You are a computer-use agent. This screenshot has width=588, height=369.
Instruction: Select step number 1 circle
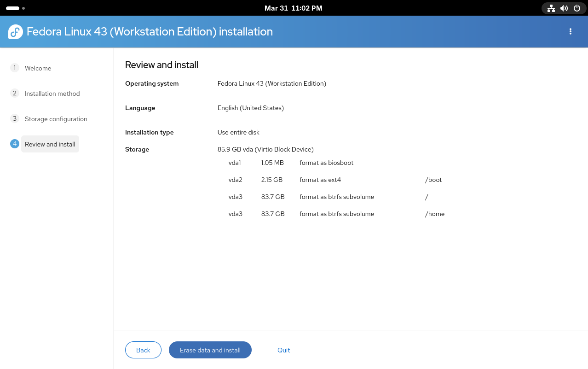click(15, 68)
